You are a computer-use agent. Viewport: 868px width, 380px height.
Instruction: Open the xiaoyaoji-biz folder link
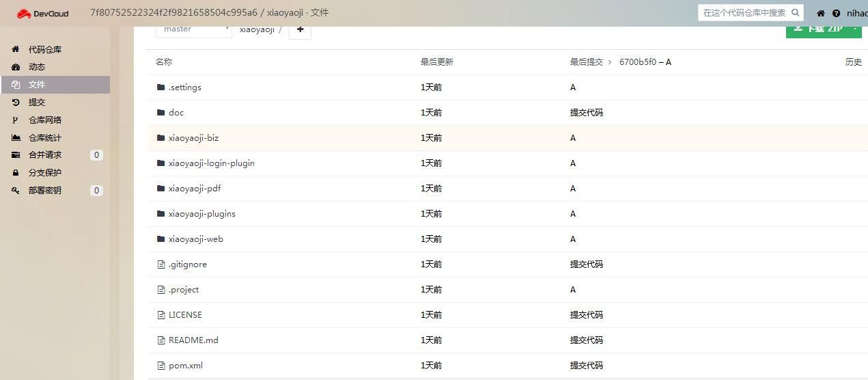[x=194, y=138]
